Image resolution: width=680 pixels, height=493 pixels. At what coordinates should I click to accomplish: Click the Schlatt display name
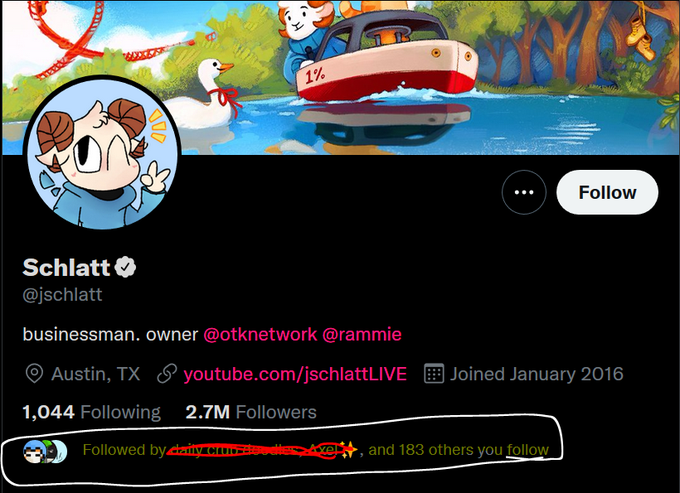point(66,267)
